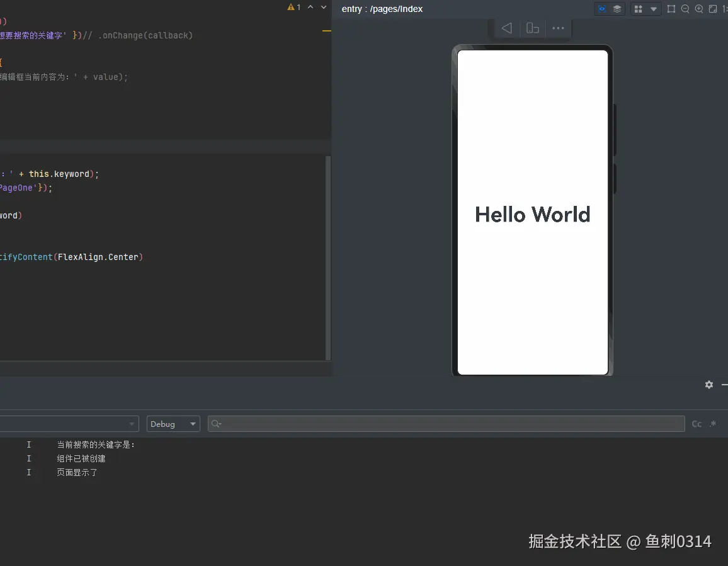728x566 pixels.
Task: Toggle the previewer inspector eye icon
Action: coord(603,9)
